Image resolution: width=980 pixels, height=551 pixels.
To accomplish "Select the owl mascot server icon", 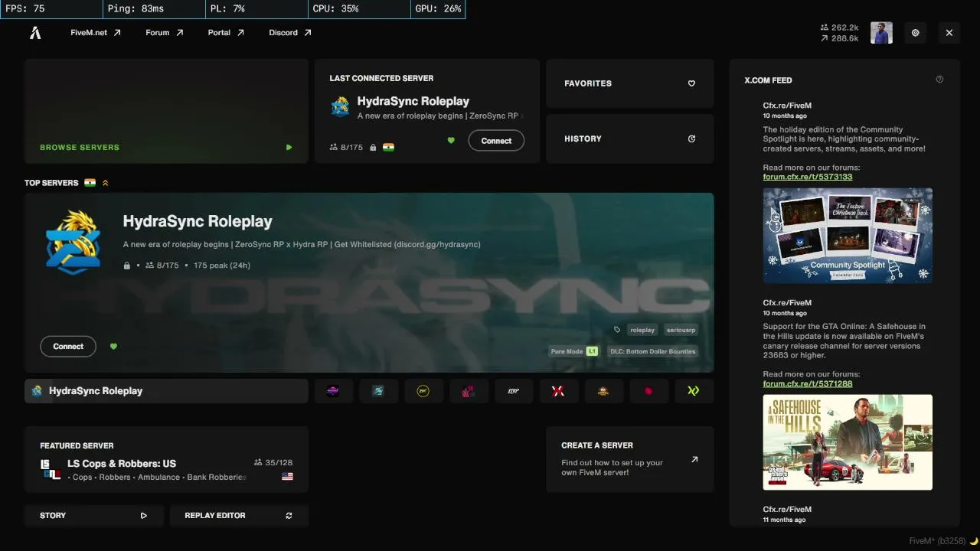I will 603,391.
